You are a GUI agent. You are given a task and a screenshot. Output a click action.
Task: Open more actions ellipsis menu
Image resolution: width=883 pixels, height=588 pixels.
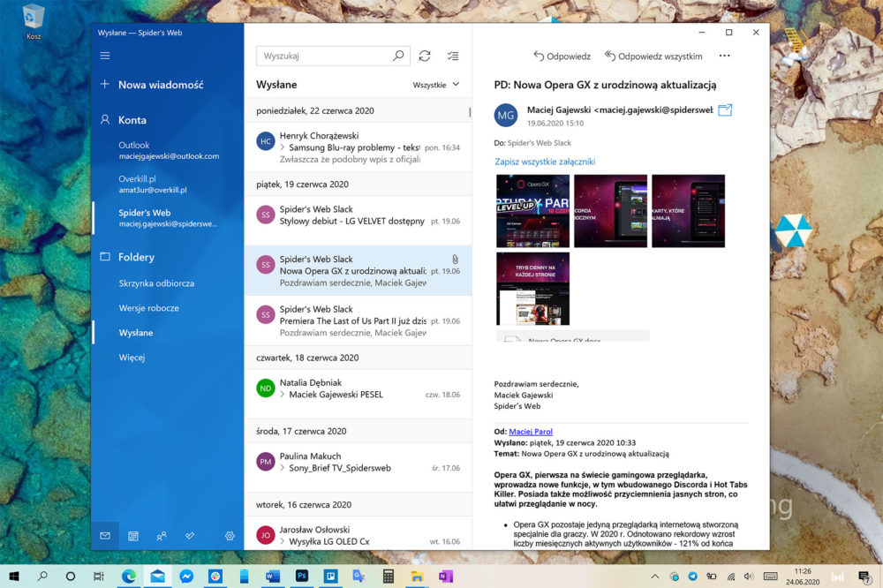(x=724, y=56)
